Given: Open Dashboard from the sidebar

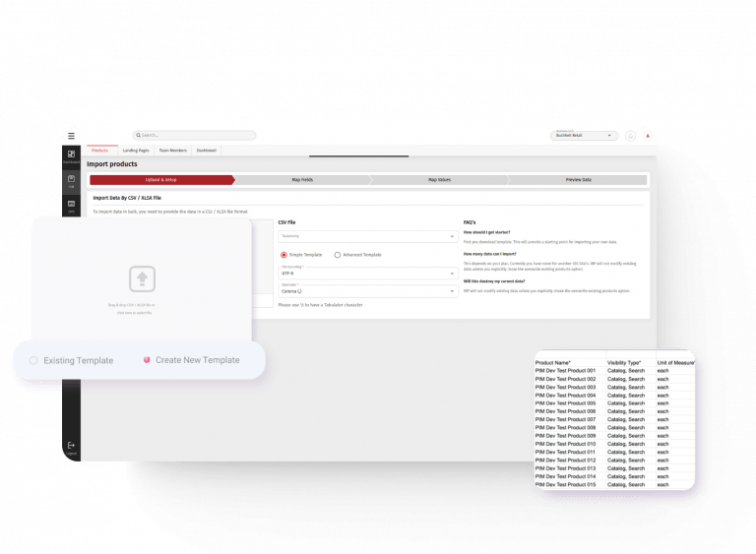Looking at the screenshot, I should click(72, 155).
